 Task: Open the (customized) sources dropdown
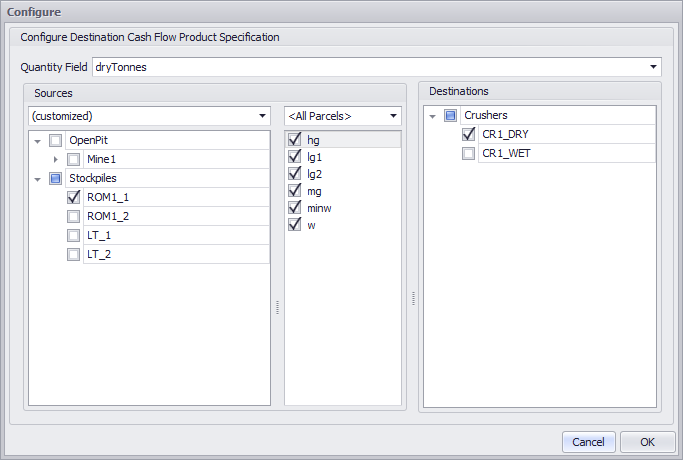click(262, 115)
